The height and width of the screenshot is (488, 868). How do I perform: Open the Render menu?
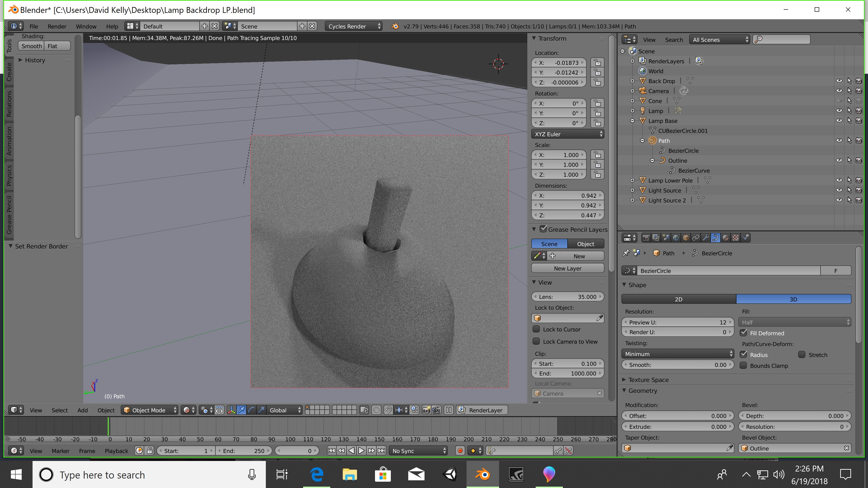tap(57, 26)
